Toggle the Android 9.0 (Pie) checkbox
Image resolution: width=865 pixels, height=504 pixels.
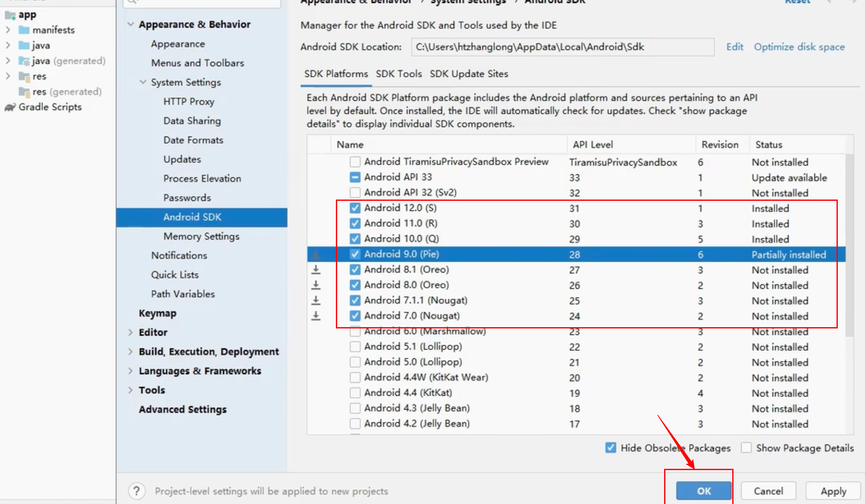(x=355, y=254)
